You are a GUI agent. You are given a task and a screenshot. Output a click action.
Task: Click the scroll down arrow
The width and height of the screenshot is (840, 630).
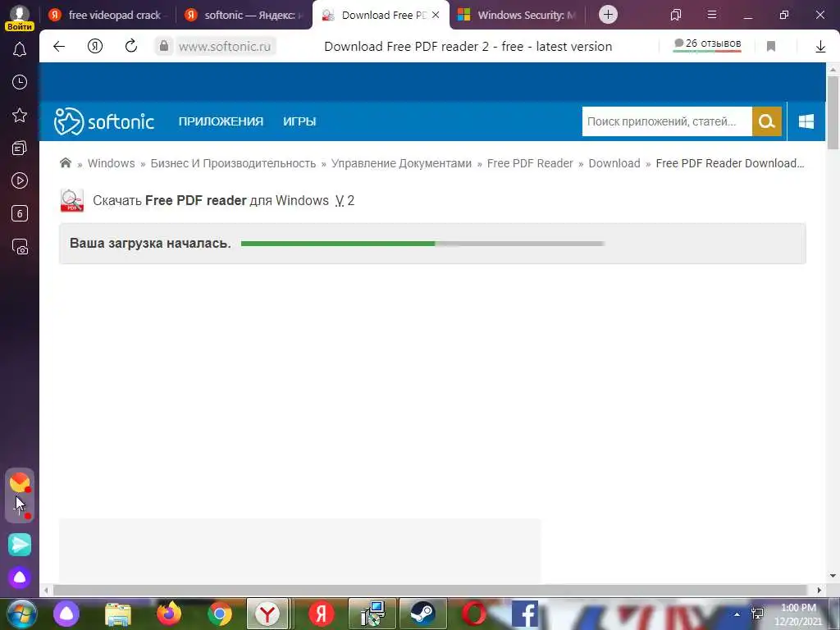(x=833, y=576)
